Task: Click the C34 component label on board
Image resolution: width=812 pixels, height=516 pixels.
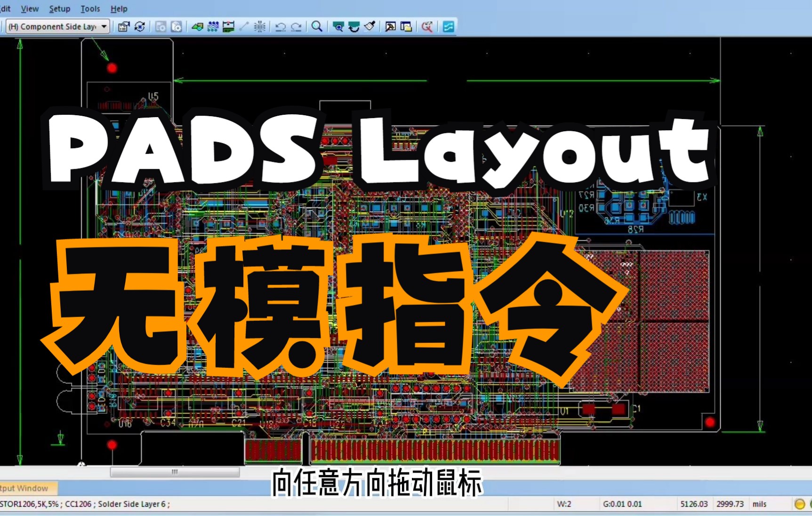Action: [x=168, y=422]
